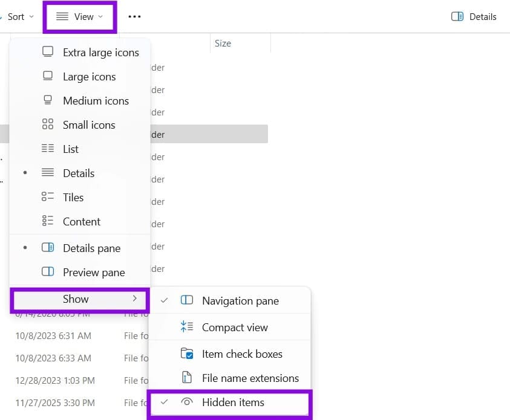Click the Navigation pane icon
This screenshot has height=420, width=510.
[187, 300]
